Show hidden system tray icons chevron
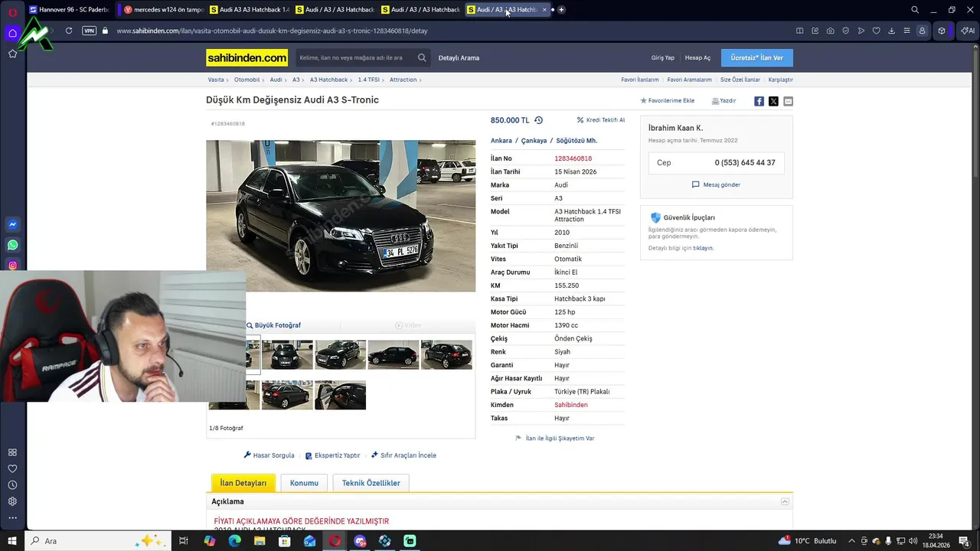The image size is (980, 551). coord(851,541)
